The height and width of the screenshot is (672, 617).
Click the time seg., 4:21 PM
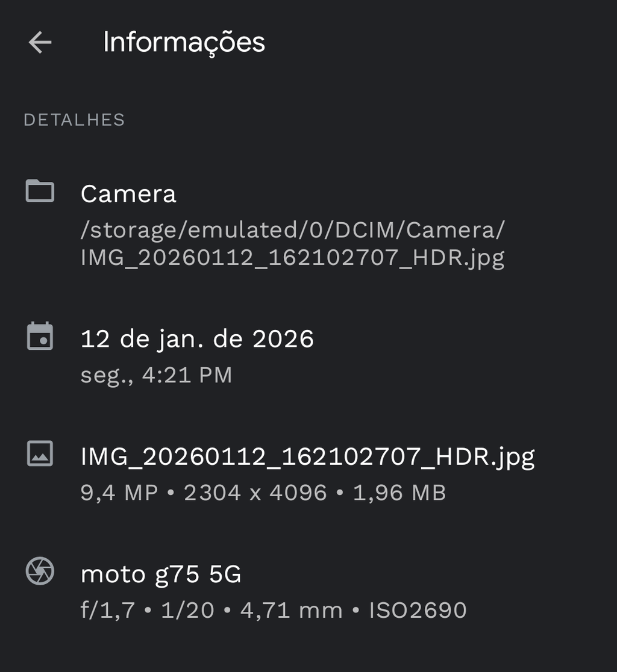(x=156, y=375)
